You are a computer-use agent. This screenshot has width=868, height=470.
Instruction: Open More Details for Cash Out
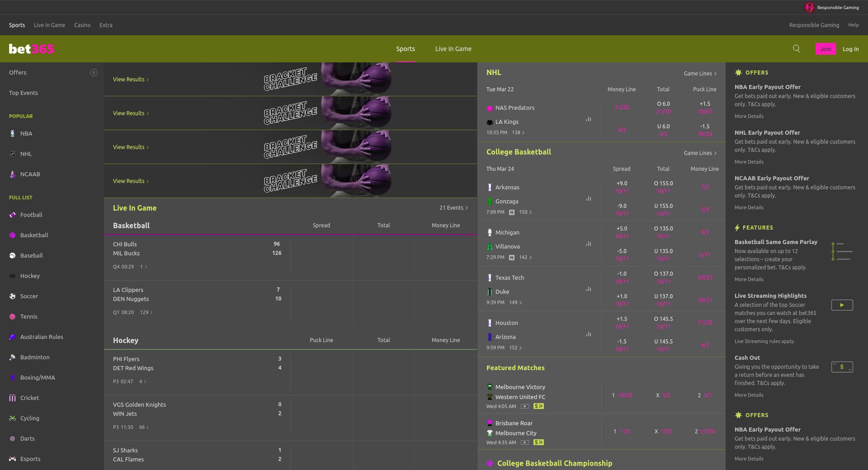[749, 395]
